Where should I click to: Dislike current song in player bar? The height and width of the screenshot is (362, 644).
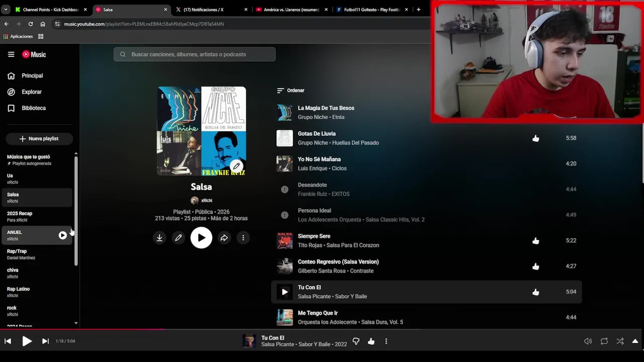point(356,341)
